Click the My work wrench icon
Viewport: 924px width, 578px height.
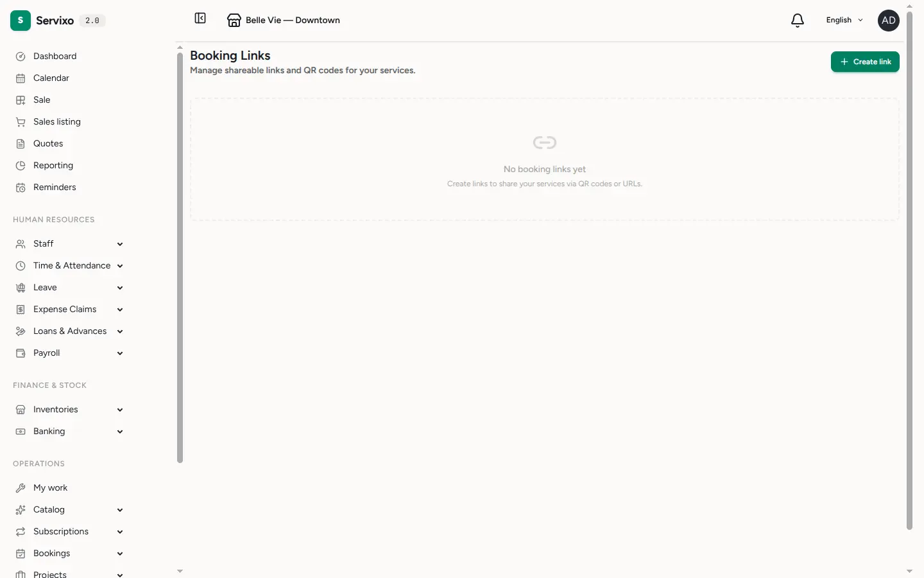(x=21, y=488)
